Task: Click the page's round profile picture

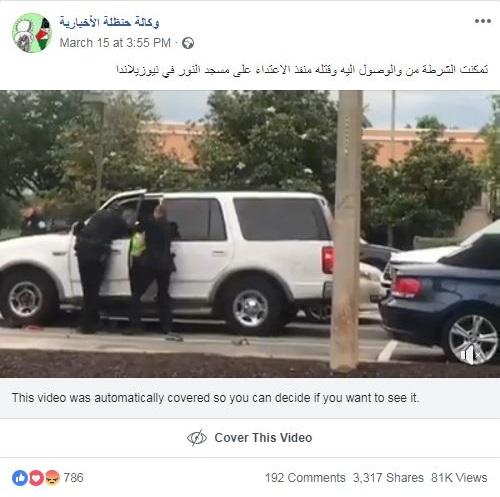Action: (32, 33)
